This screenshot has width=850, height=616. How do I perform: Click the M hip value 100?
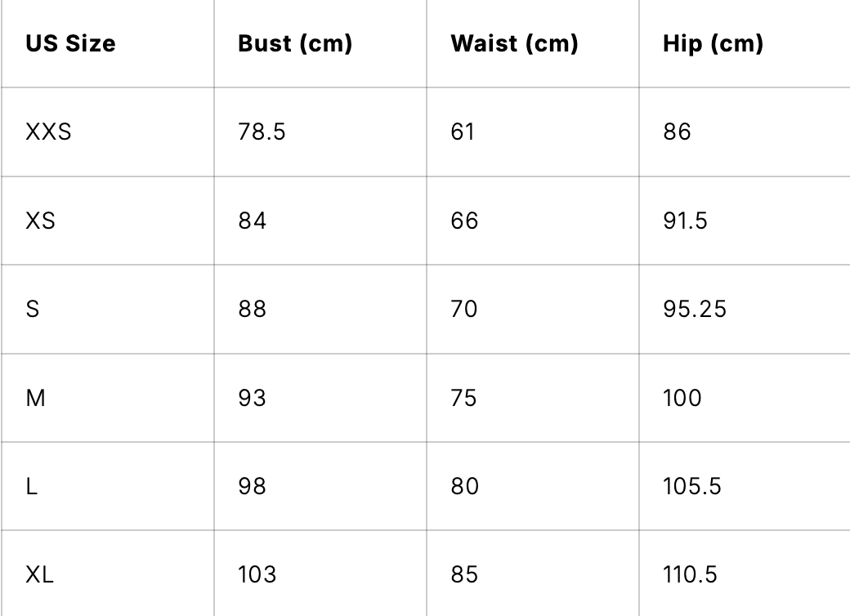coord(682,398)
